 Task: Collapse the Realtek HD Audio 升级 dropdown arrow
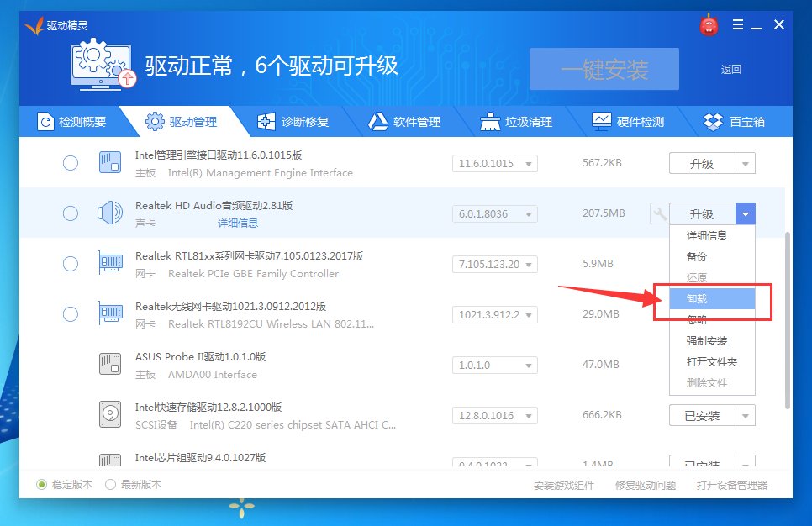click(746, 213)
